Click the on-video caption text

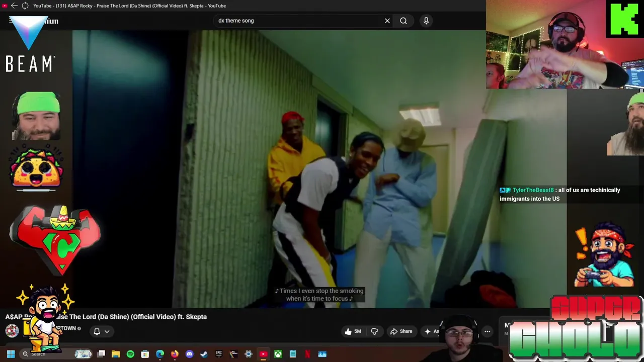pyautogui.click(x=319, y=295)
